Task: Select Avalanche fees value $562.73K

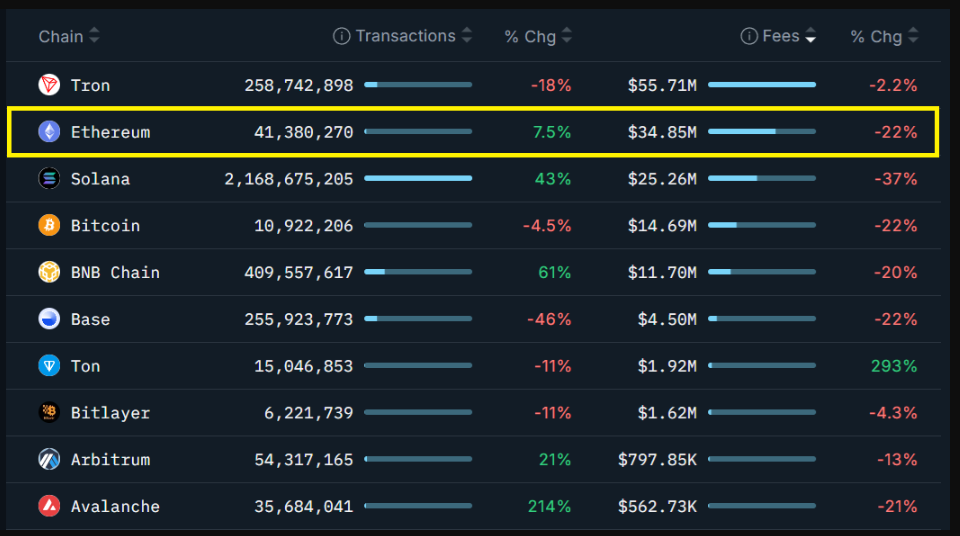Action: [x=658, y=507]
